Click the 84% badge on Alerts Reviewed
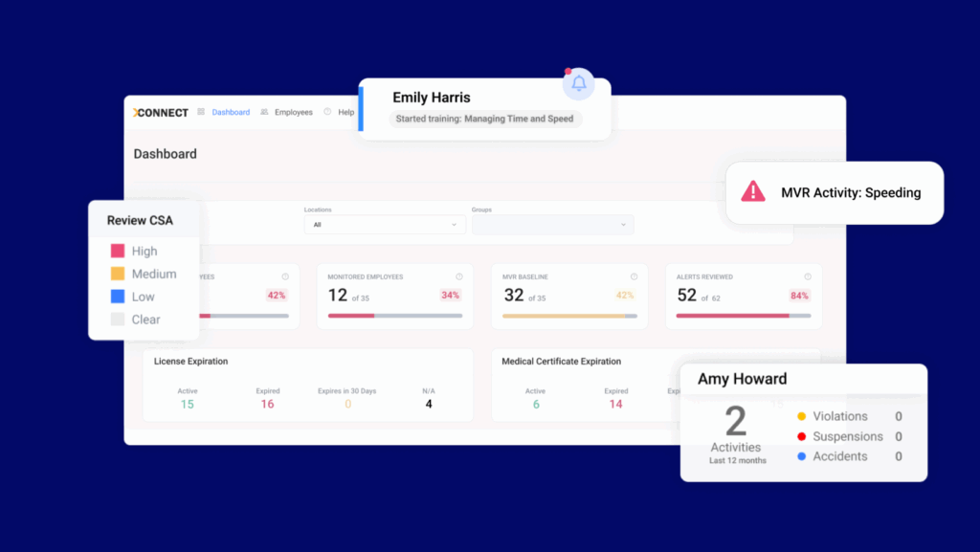The height and width of the screenshot is (552, 980). tap(799, 296)
